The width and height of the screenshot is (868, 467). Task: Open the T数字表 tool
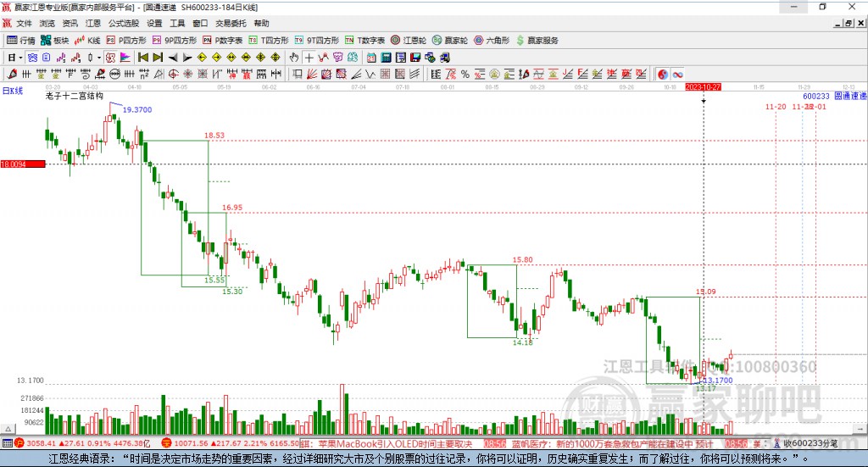tap(364, 41)
